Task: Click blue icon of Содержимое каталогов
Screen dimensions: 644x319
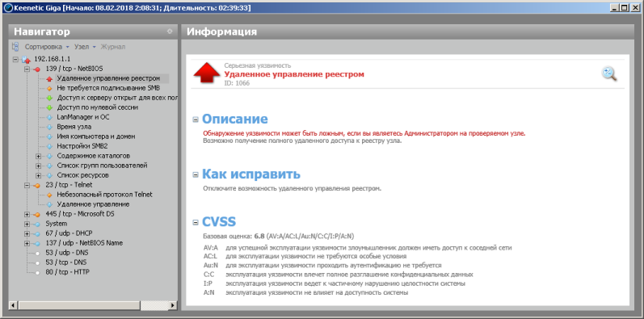Action: (49, 156)
